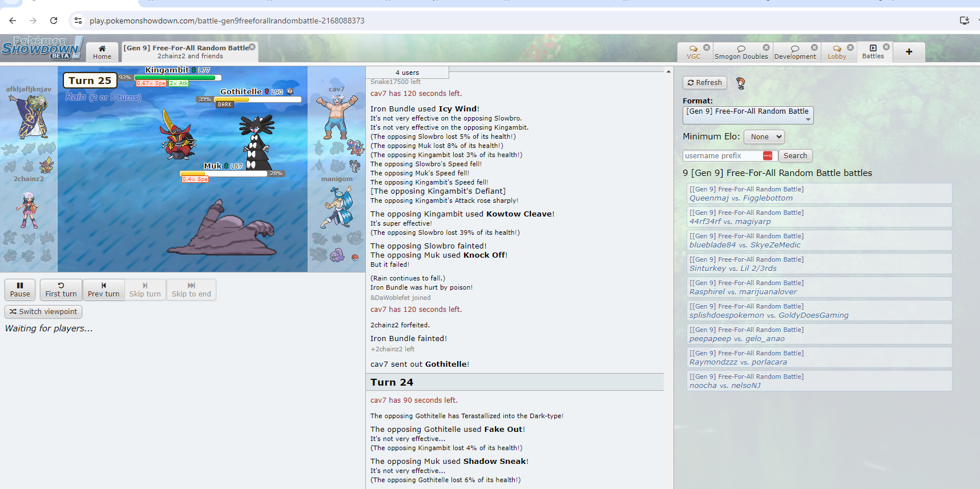
Task: Click Kingambit's HP bar
Action: (x=178, y=77)
